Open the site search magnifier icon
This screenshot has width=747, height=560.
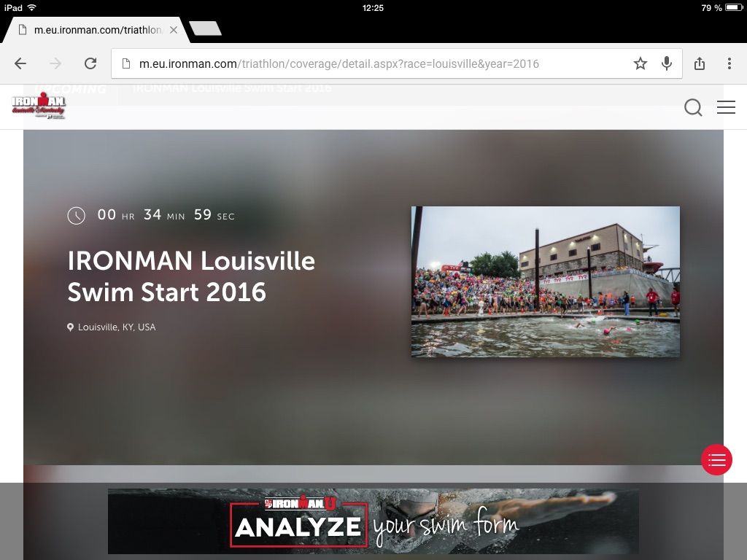point(693,108)
